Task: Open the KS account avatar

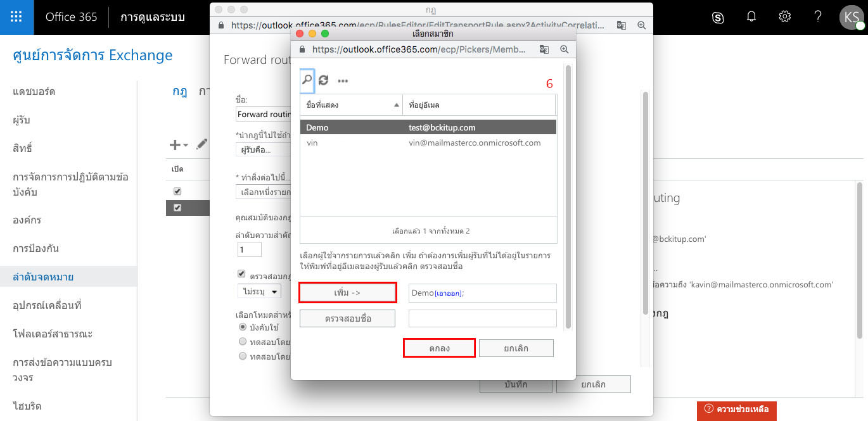Action: (x=851, y=17)
